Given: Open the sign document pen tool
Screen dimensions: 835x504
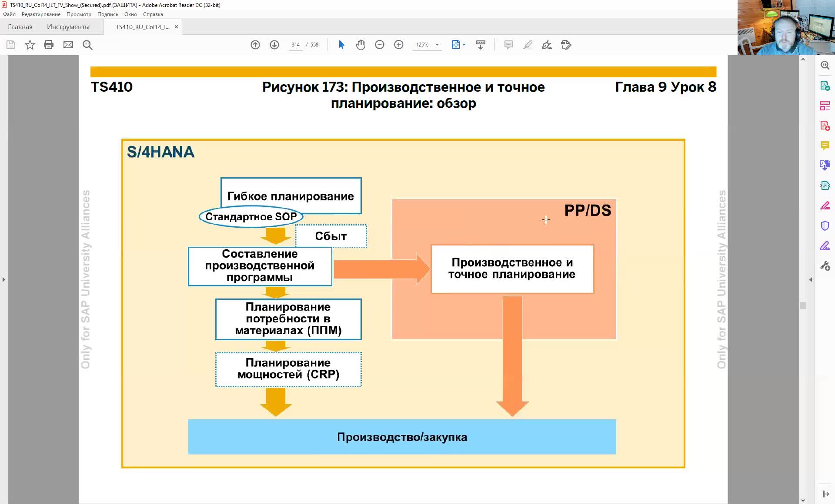Looking at the screenshot, I should (x=547, y=45).
